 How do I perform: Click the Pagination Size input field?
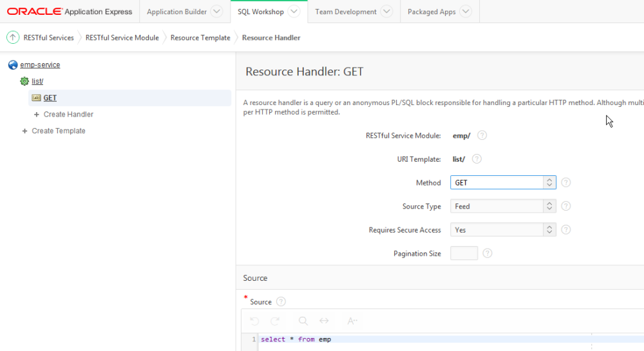tap(464, 253)
